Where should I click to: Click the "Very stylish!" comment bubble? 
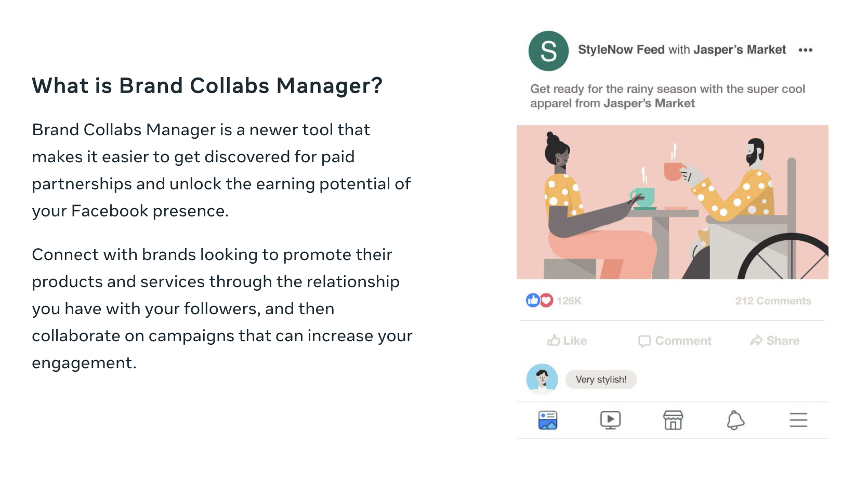point(601,379)
